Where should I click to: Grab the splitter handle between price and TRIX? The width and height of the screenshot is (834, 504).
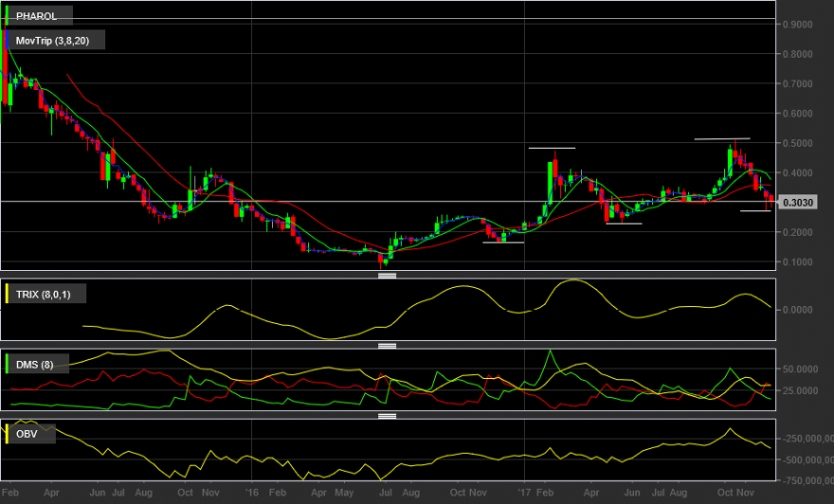click(388, 276)
